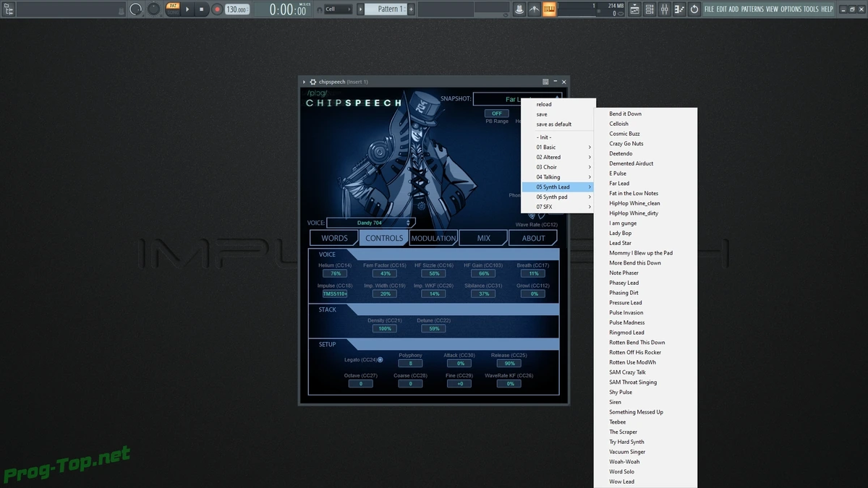Open the HELP menu

827,9
